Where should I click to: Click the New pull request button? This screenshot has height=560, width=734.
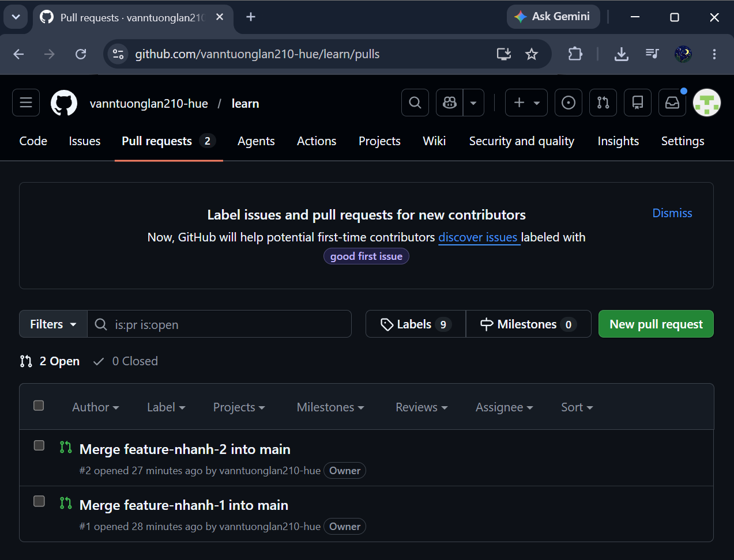tap(656, 324)
